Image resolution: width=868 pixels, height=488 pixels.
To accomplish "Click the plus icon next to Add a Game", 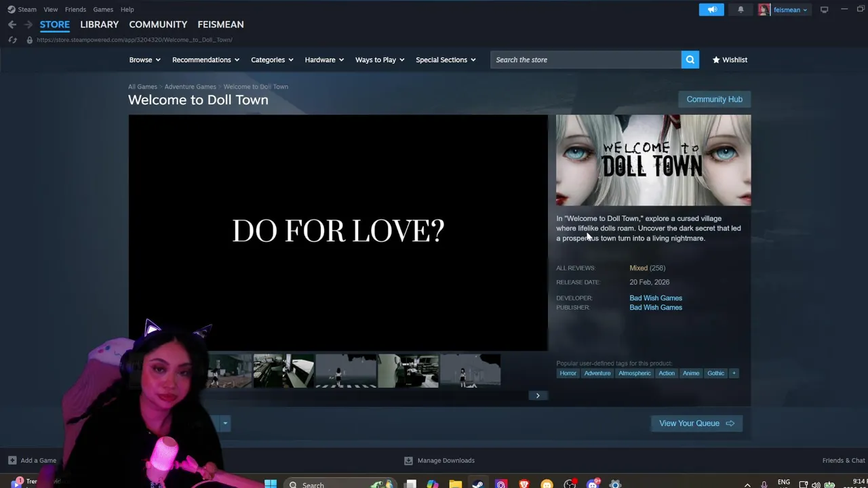I will [12, 460].
